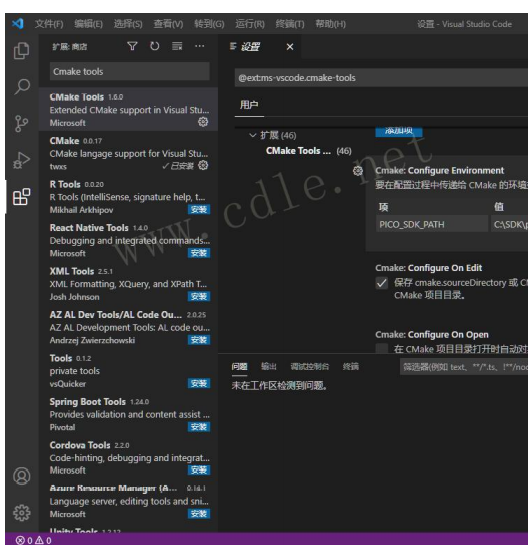Install the Cordova Tools extension
528x545 pixels.
click(x=199, y=470)
